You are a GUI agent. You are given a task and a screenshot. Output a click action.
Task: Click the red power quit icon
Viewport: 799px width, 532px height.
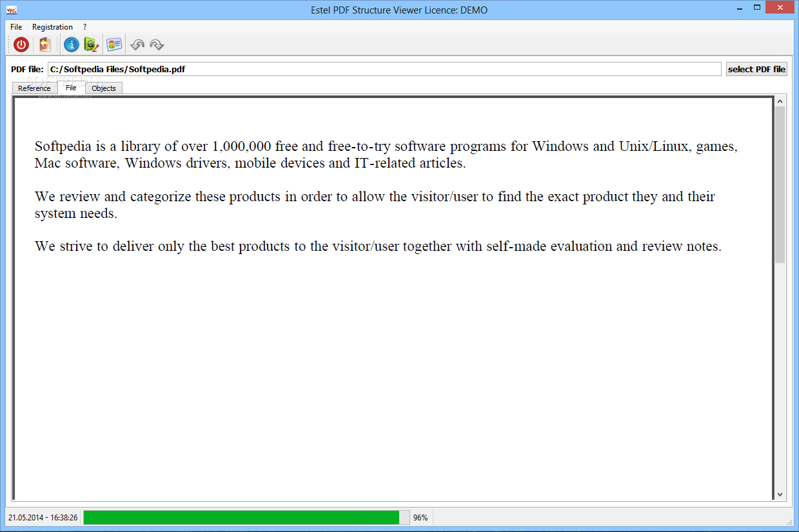(21, 44)
